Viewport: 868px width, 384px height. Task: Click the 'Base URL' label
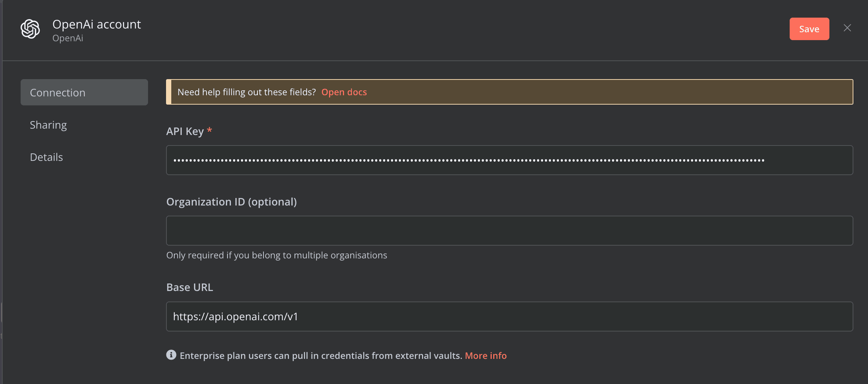coord(190,287)
